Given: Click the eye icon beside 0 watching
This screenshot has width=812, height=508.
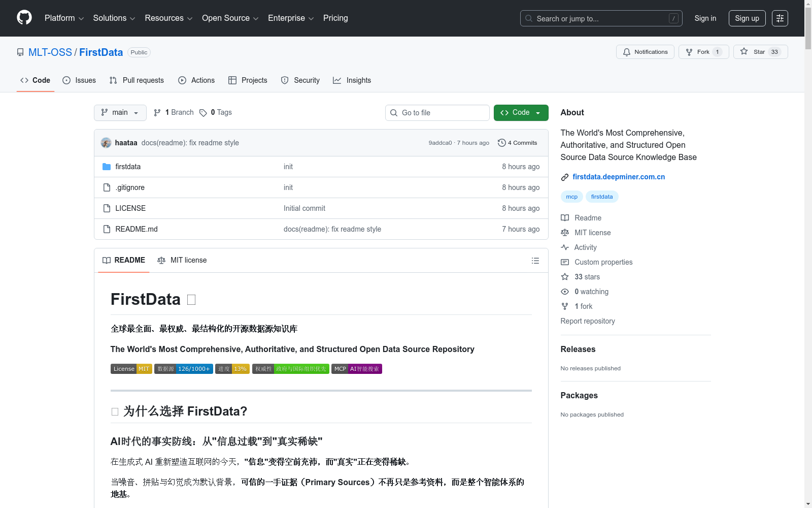Looking at the screenshot, I should [x=565, y=292].
